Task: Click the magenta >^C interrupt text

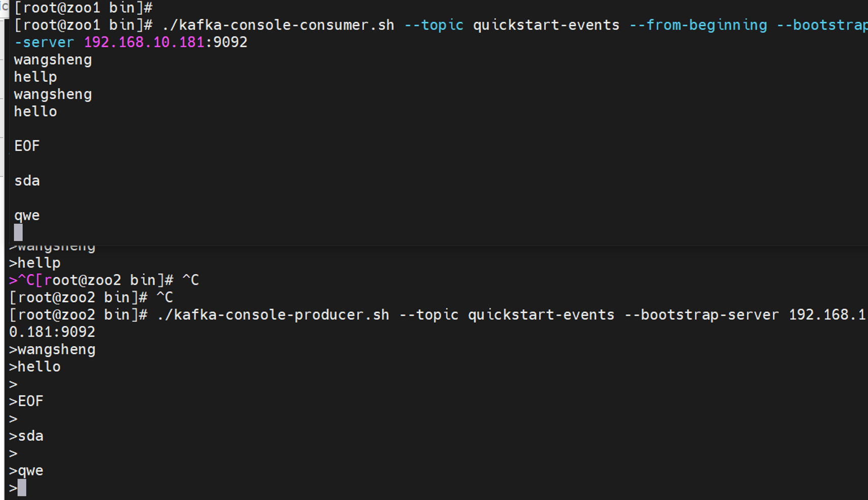Action: point(22,280)
